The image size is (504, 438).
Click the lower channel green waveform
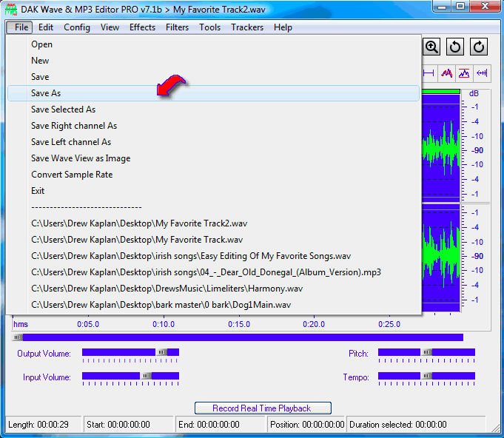point(441,254)
